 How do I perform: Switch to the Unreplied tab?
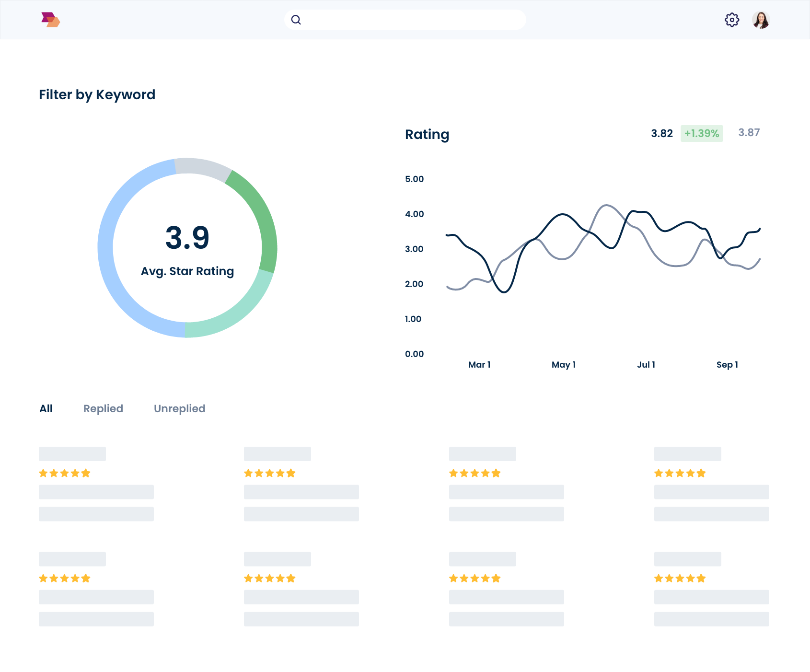point(179,408)
